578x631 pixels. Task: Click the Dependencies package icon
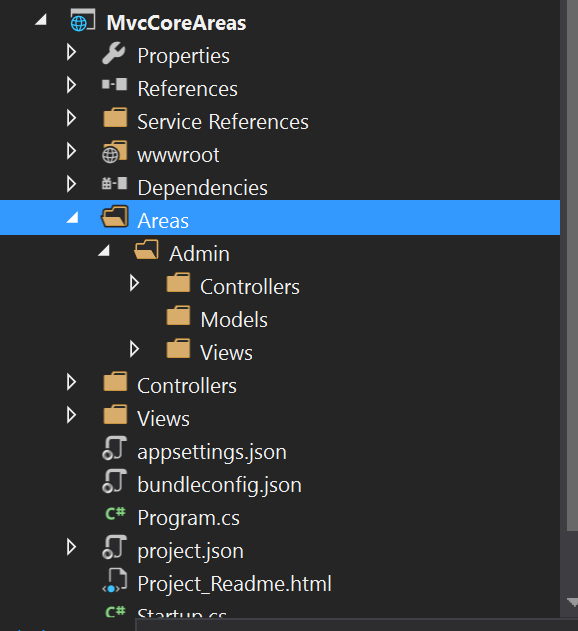pos(114,184)
